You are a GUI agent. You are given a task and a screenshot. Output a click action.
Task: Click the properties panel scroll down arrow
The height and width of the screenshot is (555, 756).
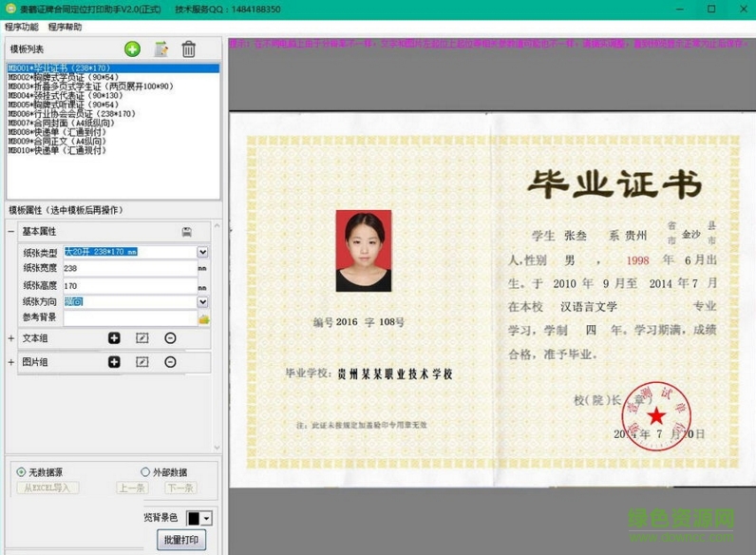217,448
